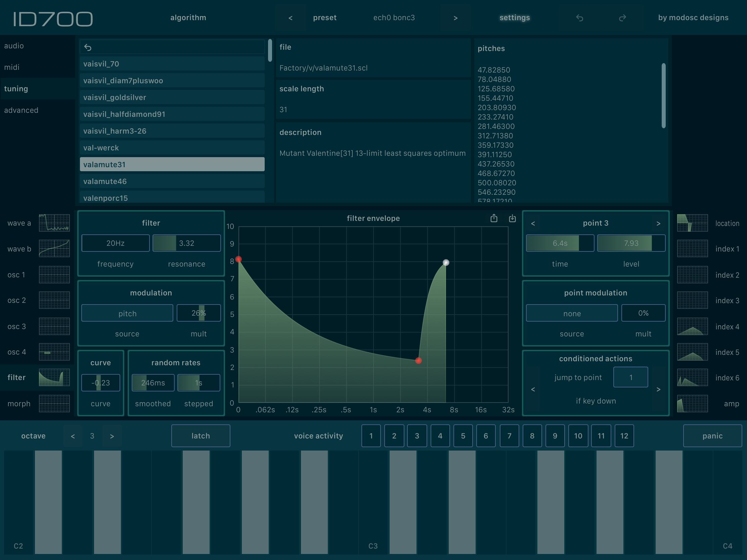Select the index 4 envelope thumbnail
747x560 pixels.
692,326
